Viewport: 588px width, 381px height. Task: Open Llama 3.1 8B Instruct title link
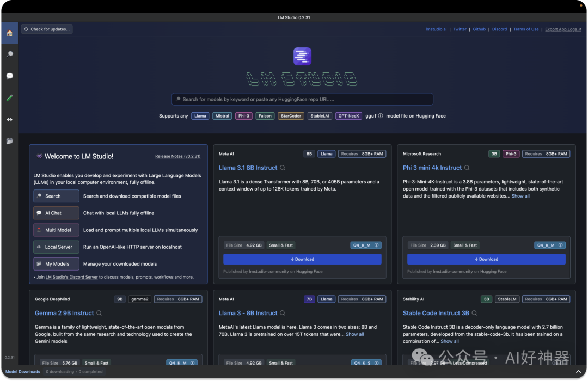click(x=248, y=168)
